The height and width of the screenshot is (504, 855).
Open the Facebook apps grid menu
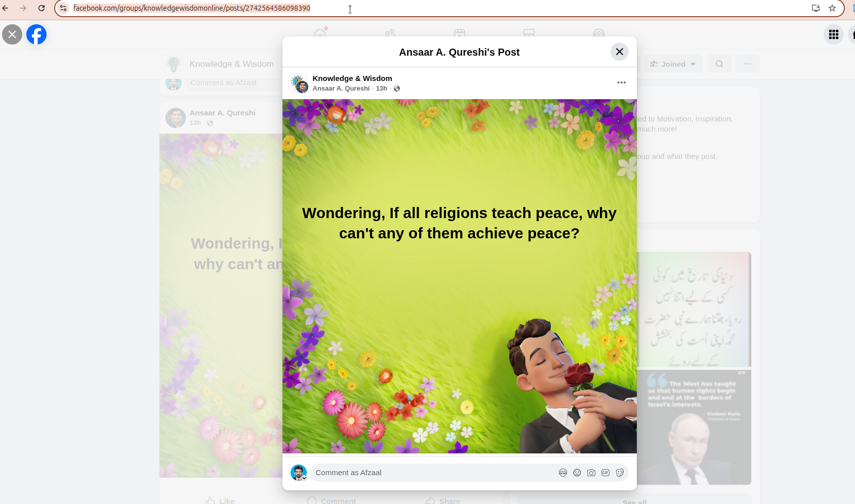click(833, 34)
